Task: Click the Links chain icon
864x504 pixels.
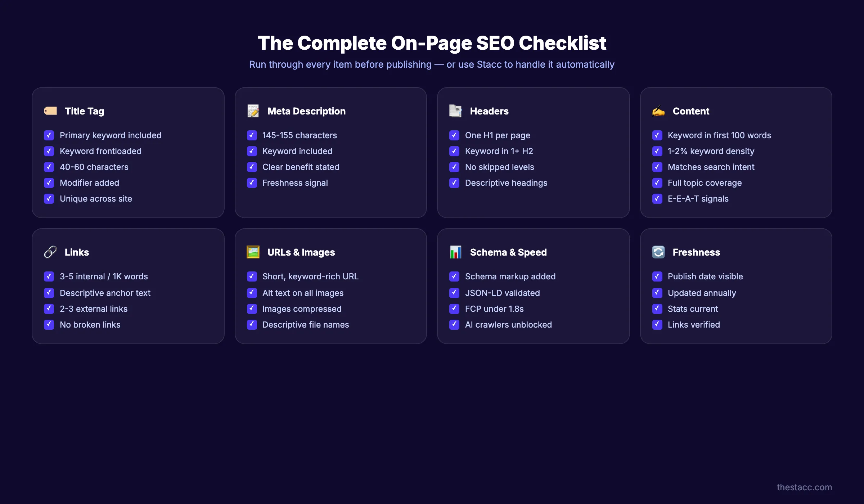Action: point(50,252)
